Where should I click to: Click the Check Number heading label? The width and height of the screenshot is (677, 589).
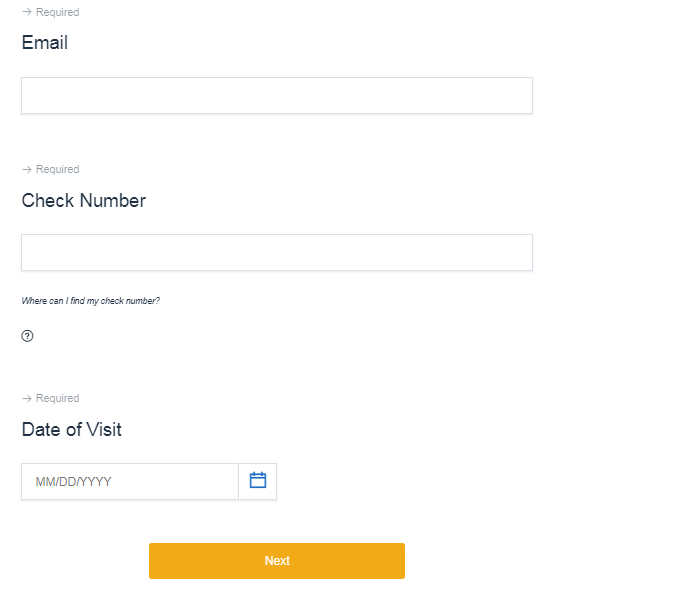point(84,201)
